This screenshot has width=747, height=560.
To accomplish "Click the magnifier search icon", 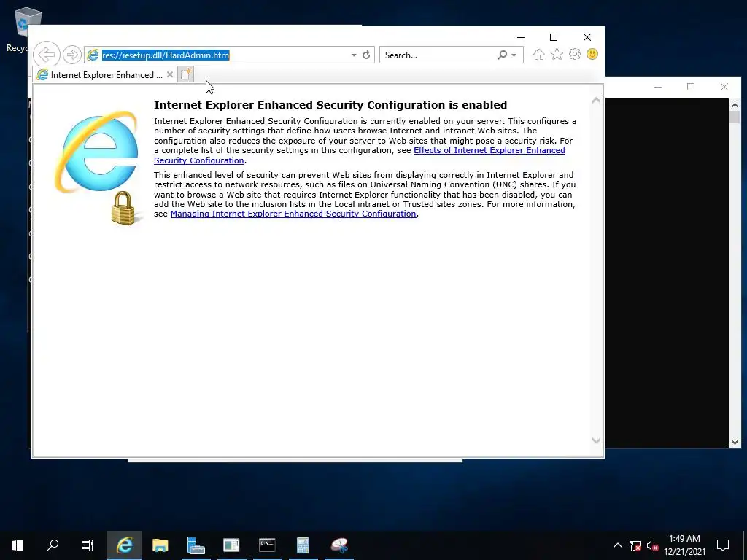I will tap(502, 55).
